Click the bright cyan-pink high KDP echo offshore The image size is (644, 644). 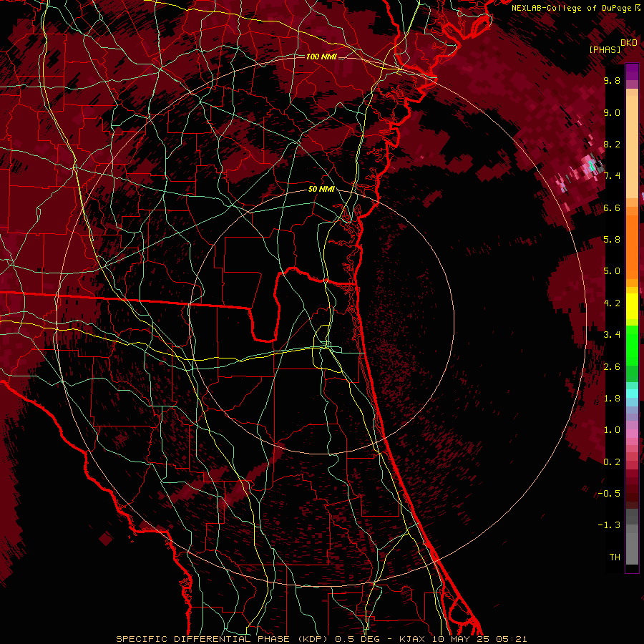pyautogui.click(x=592, y=166)
